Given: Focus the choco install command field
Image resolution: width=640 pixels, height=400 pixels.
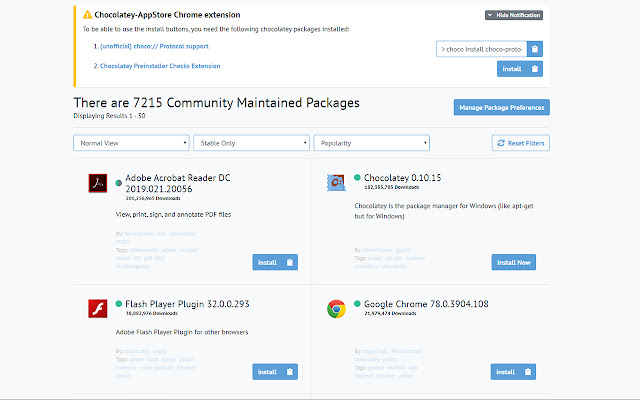Looking at the screenshot, I should [x=482, y=49].
